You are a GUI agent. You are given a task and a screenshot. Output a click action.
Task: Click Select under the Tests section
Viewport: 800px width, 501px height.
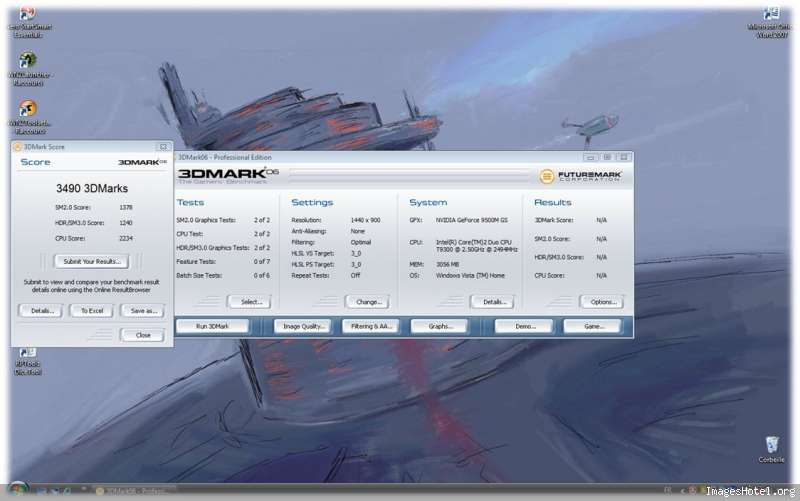(x=249, y=301)
